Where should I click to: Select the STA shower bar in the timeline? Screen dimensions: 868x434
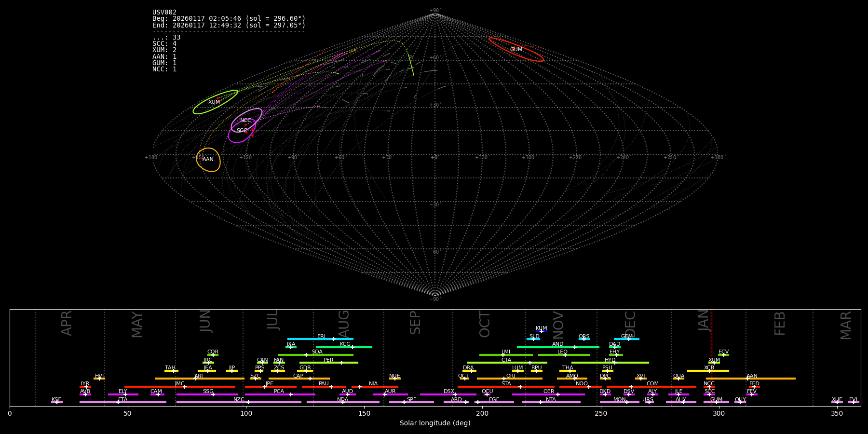(506, 387)
